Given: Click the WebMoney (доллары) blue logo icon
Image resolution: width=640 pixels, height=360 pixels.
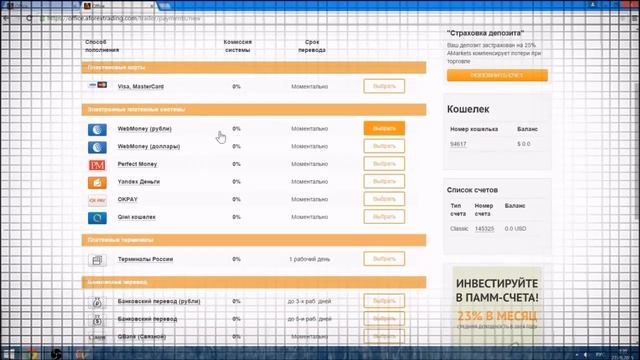Looking at the screenshot, I should point(97,147).
